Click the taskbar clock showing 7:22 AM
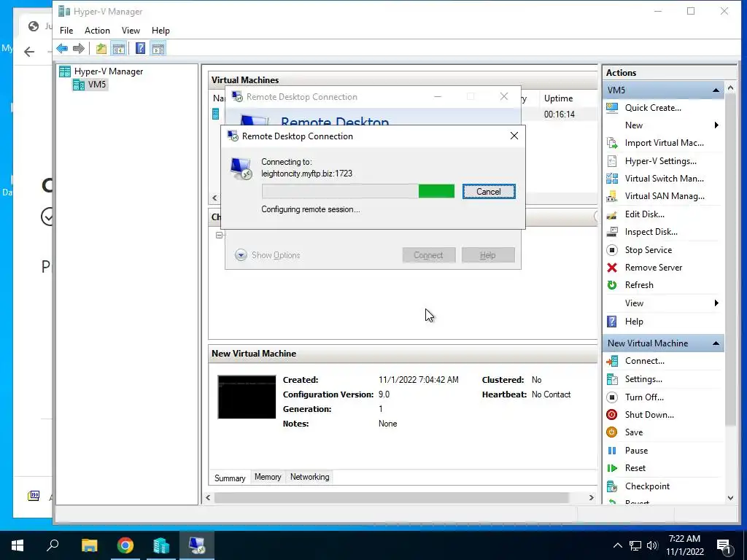 (x=684, y=545)
